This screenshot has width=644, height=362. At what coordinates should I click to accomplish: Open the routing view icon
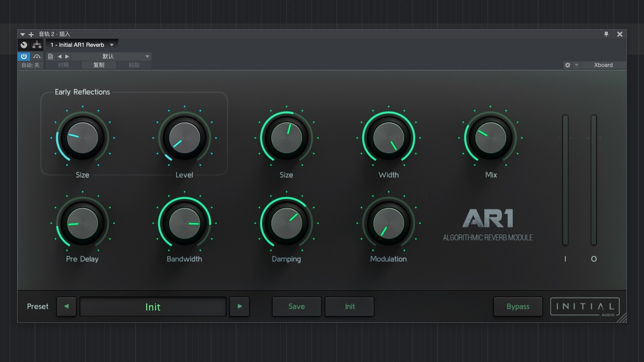[x=37, y=45]
